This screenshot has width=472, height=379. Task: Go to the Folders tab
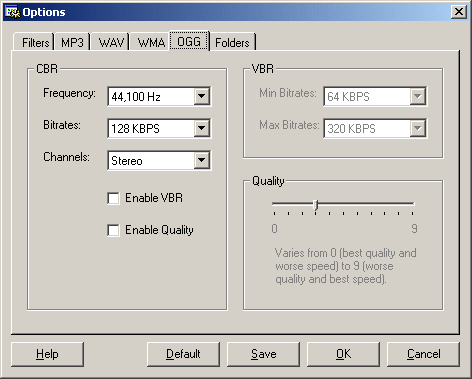pyautogui.click(x=232, y=43)
